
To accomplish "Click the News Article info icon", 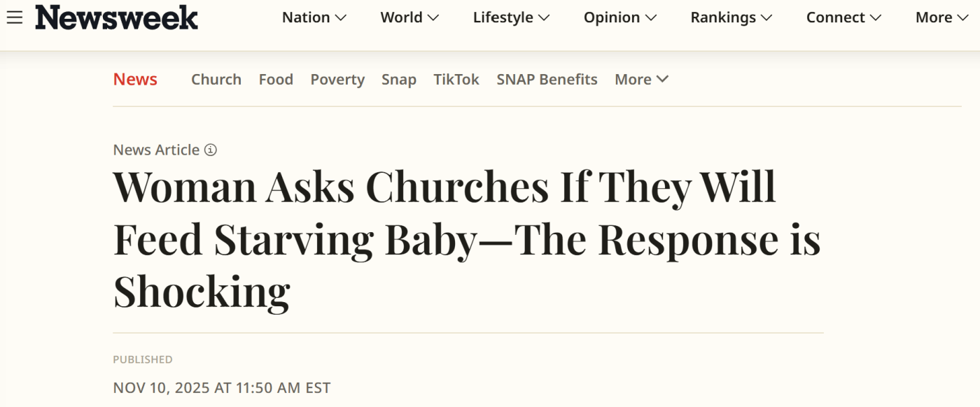I will pyautogui.click(x=211, y=150).
